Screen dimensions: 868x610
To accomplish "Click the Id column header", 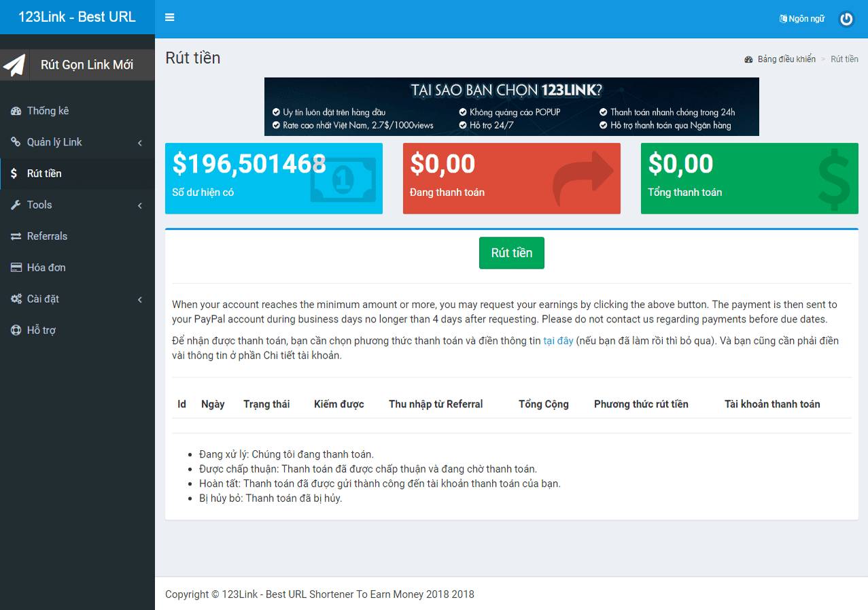I will coord(182,404).
